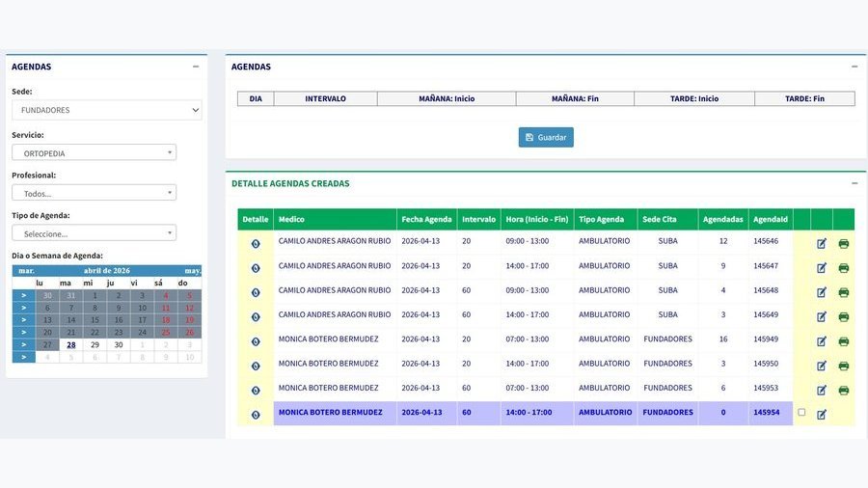
Task: Open detail icon for agenda 145954
Action: (256, 415)
